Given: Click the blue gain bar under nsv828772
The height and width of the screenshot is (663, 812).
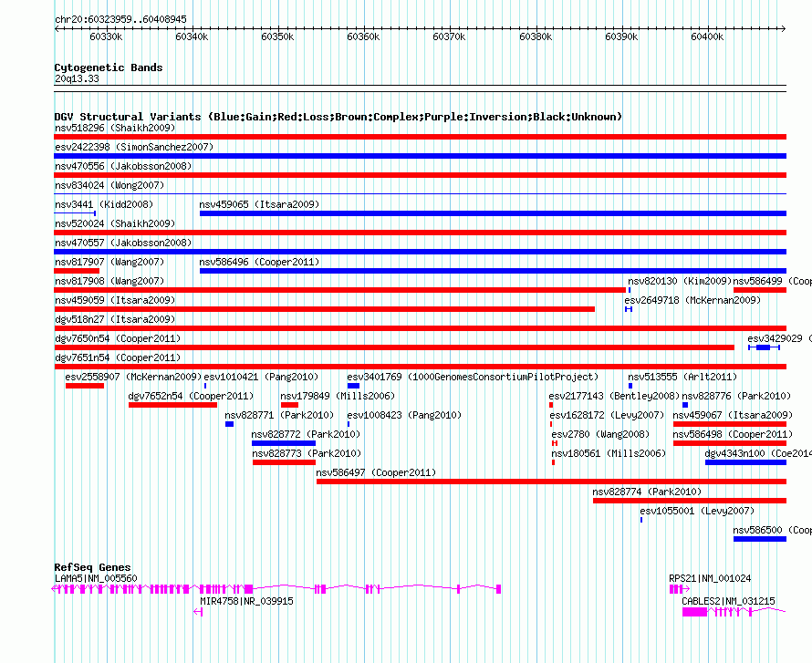Looking at the screenshot, I should click(x=283, y=443).
